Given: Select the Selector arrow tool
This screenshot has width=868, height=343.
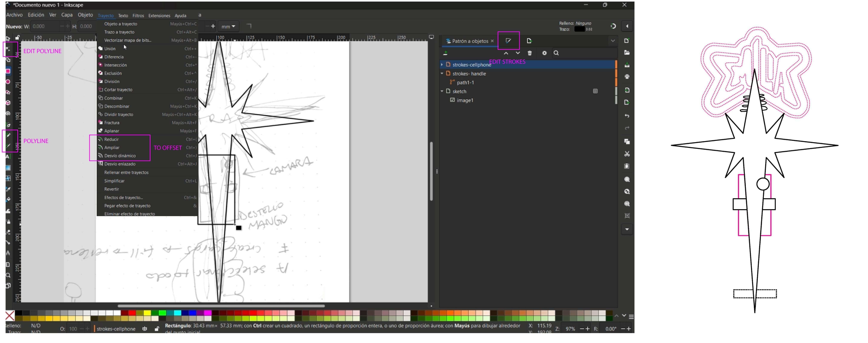Looking at the screenshot, I should click(x=8, y=39).
